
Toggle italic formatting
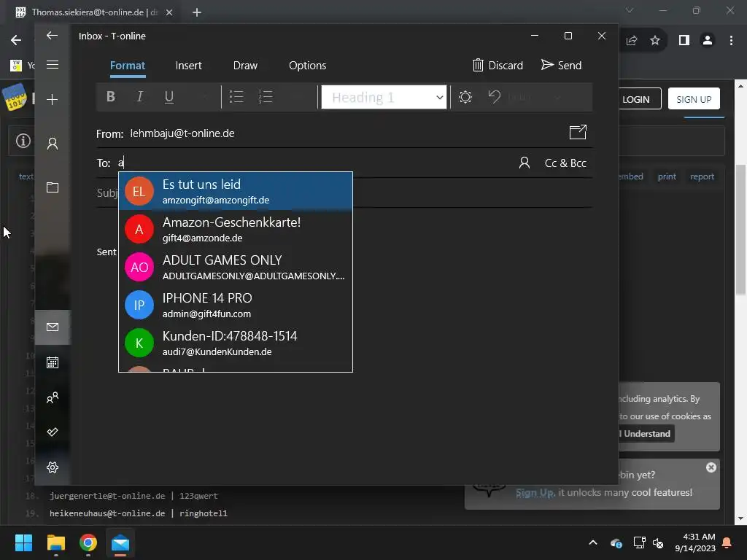click(x=139, y=97)
